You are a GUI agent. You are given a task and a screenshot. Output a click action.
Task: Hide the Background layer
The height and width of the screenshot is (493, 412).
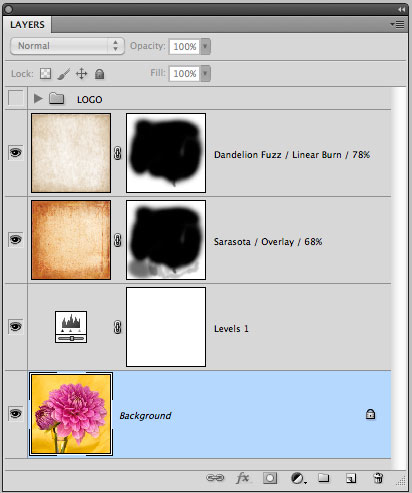pyautogui.click(x=16, y=414)
